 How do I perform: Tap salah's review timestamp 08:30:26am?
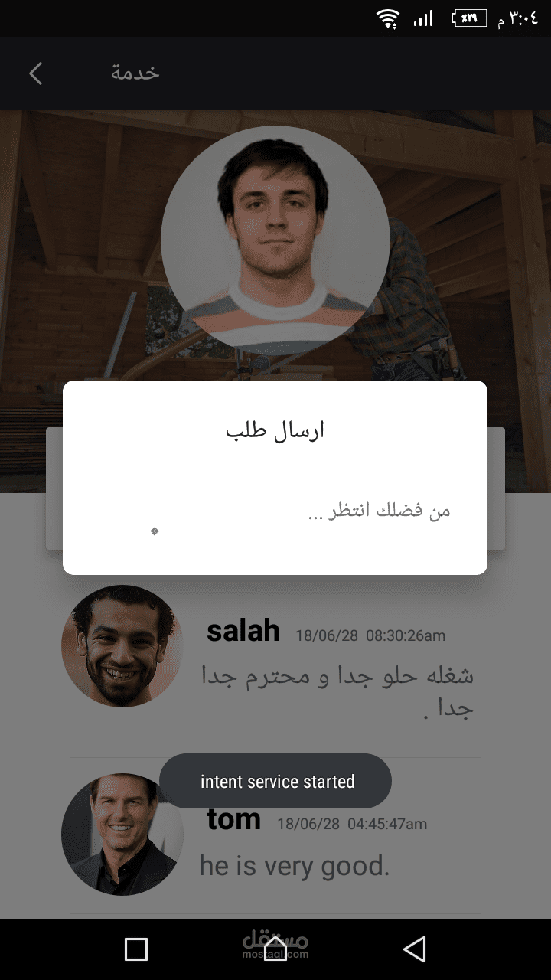406,635
